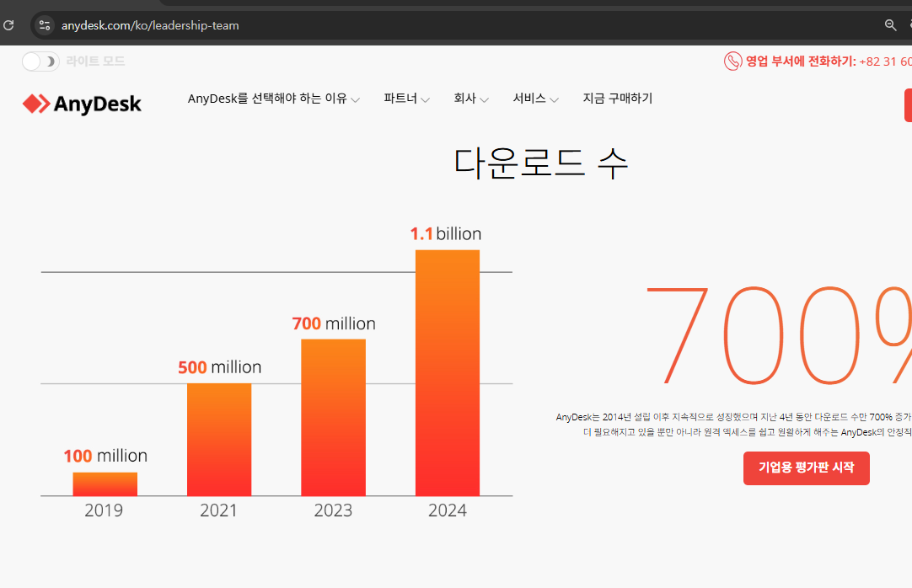The height and width of the screenshot is (588, 912).
Task: Switch to dark mode using the toggle
Action: pos(40,61)
